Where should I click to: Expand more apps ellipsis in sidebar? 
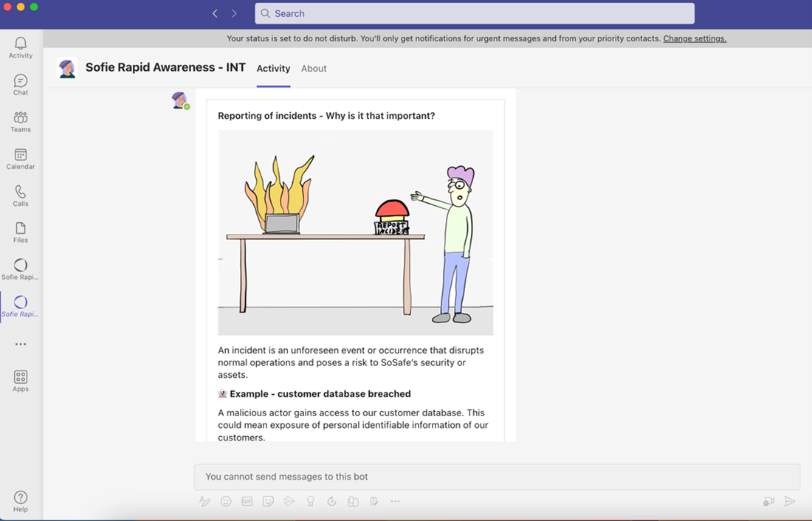coord(21,344)
